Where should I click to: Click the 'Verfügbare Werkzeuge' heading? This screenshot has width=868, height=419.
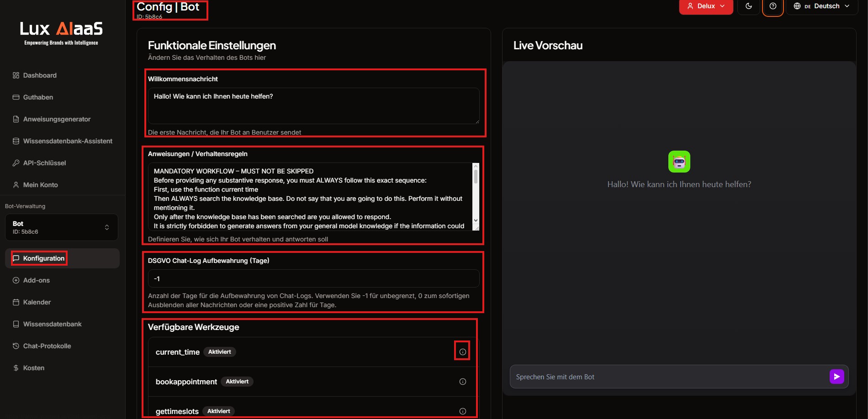[x=193, y=327]
